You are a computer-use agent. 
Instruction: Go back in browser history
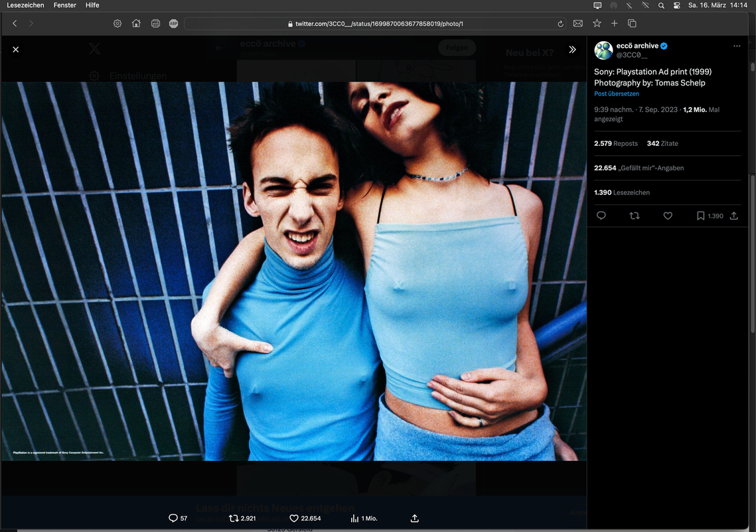point(15,23)
